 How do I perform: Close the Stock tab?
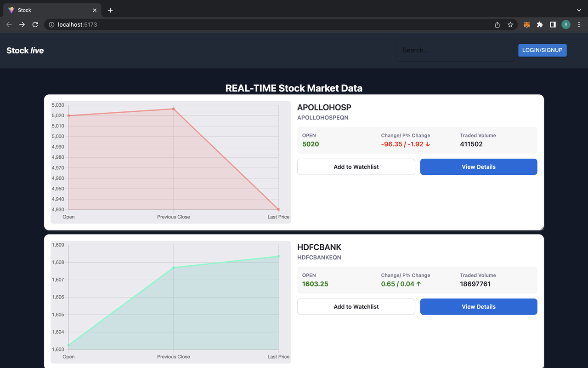(95, 10)
